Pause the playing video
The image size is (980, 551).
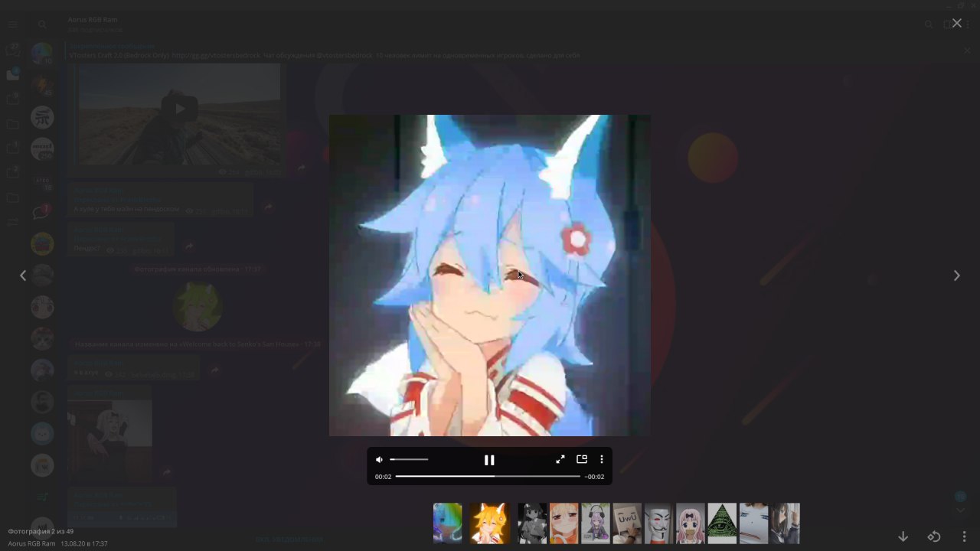489,460
